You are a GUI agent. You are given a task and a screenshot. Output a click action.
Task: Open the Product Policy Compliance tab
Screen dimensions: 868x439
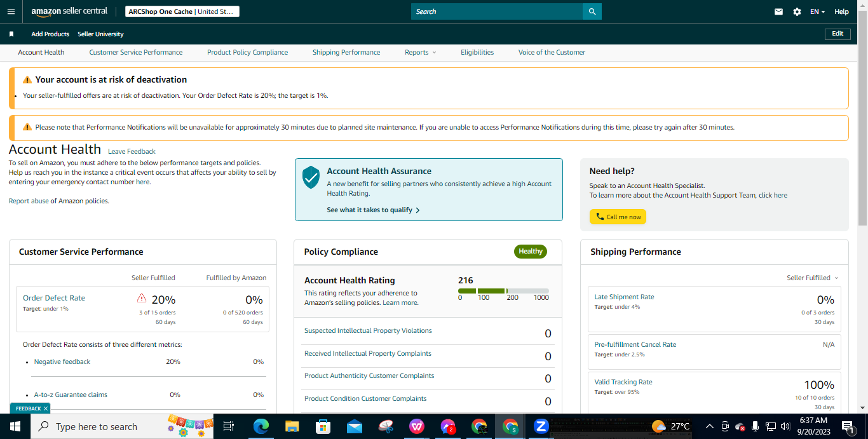247,52
